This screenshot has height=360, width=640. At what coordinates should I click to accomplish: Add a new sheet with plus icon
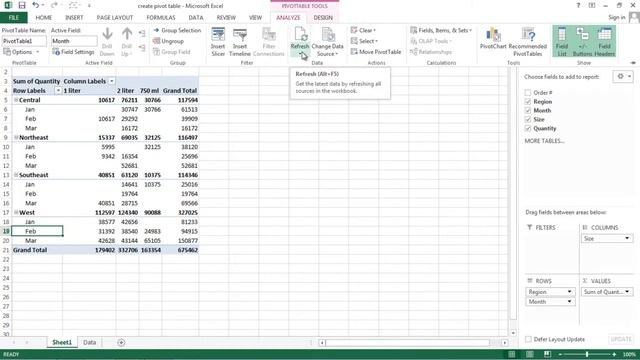click(121, 342)
